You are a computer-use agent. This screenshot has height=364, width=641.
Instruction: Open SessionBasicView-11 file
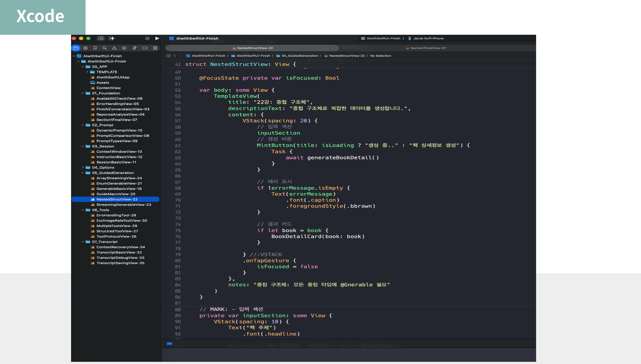(x=116, y=162)
